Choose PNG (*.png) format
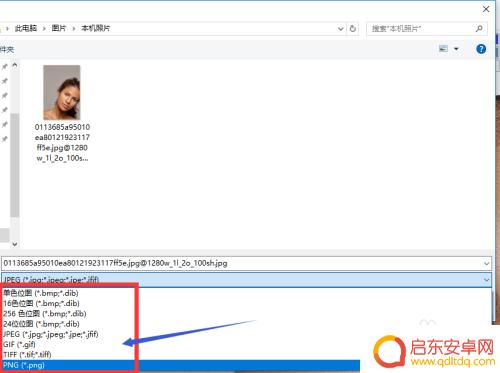The width and height of the screenshot is (500, 373). coord(181,365)
